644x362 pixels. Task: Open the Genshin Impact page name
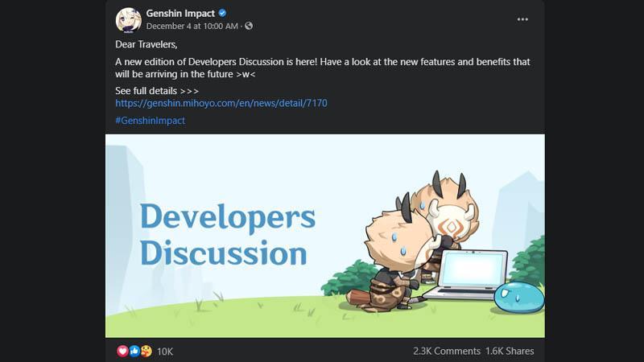180,13
